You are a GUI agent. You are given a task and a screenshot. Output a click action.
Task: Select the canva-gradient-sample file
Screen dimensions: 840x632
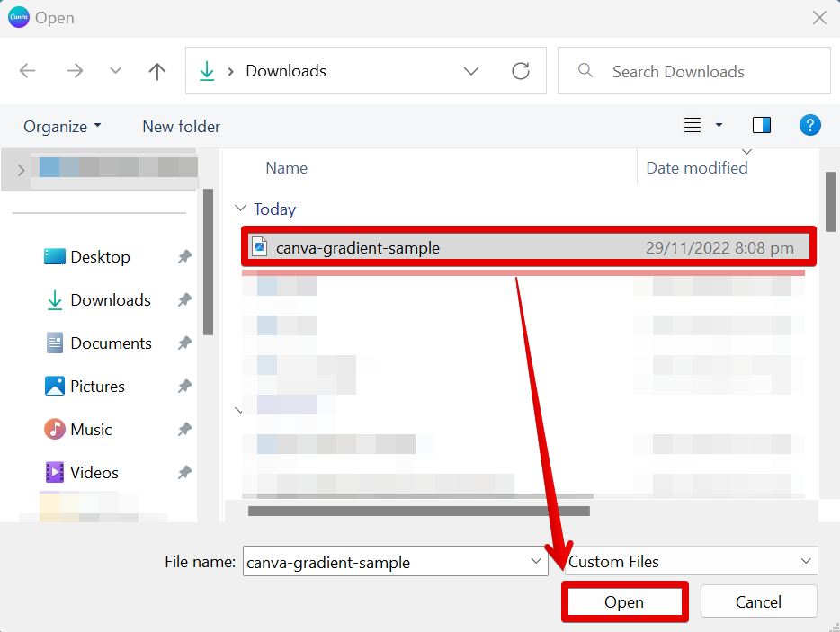click(358, 247)
